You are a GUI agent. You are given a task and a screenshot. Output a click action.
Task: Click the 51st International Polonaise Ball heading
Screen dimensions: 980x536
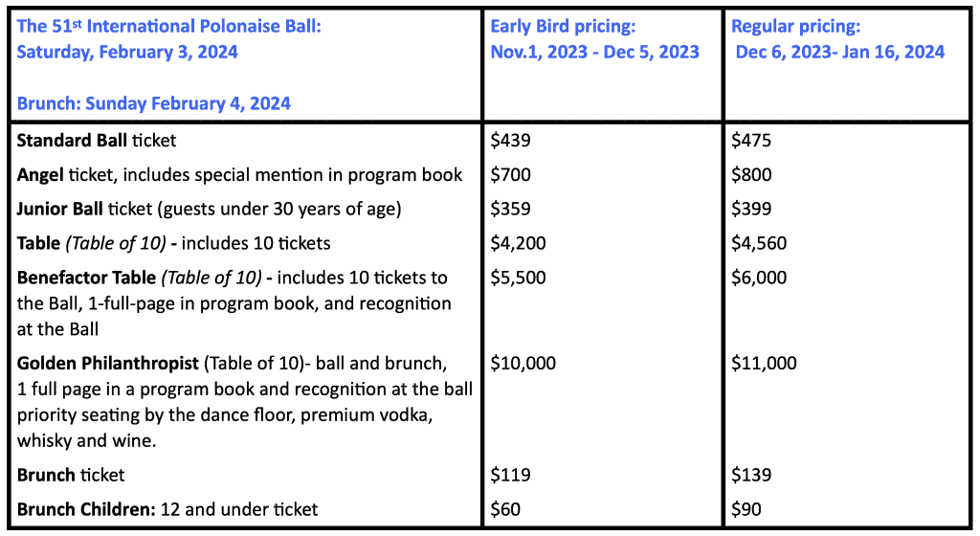(168, 38)
